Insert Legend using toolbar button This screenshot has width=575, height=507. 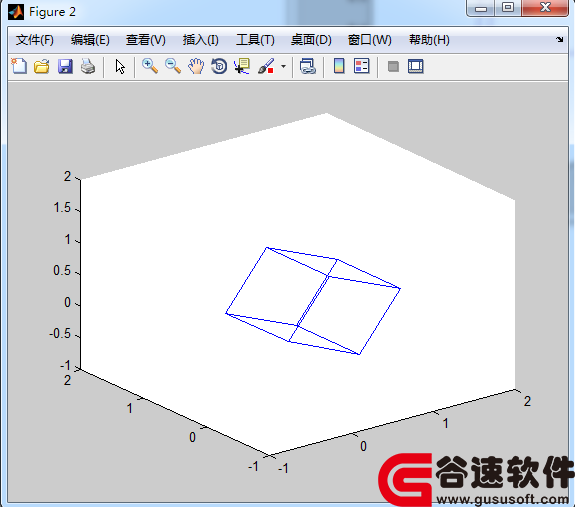pos(362,66)
